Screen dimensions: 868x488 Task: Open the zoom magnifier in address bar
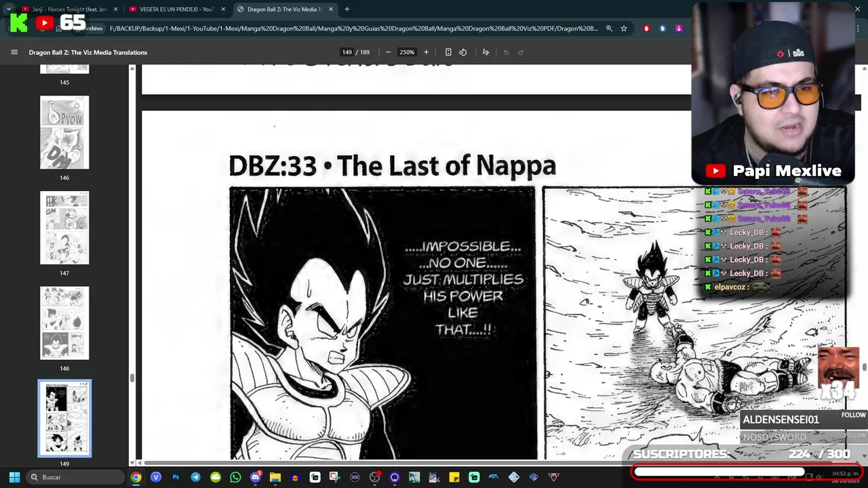pyautogui.click(x=609, y=28)
